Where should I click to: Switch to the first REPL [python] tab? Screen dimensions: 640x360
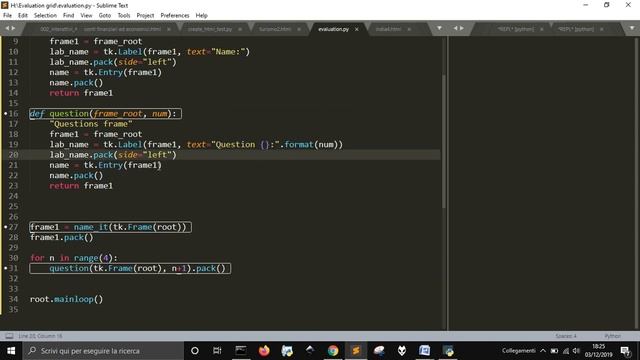click(x=515, y=29)
